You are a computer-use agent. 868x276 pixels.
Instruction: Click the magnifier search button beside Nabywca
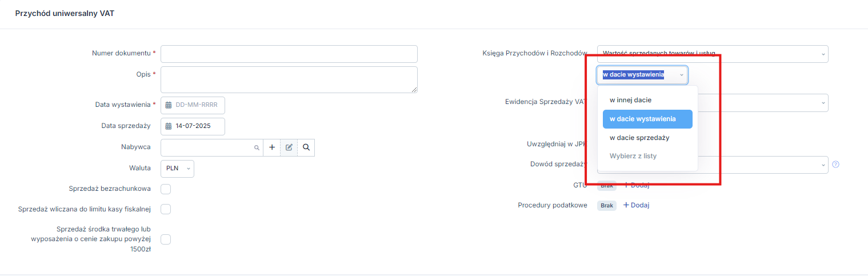[x=306, y=147]
